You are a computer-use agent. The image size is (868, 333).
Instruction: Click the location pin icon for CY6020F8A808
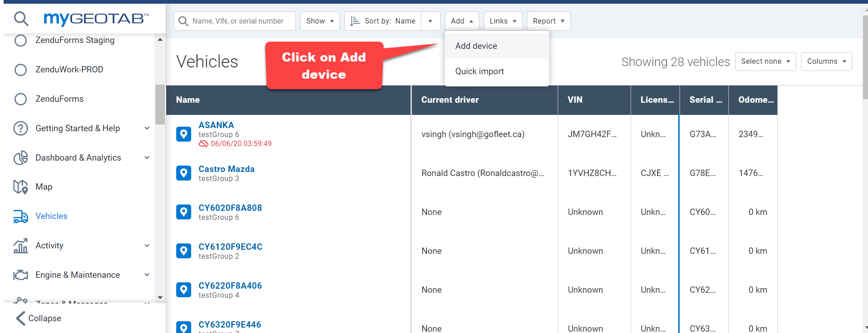coord(183,212)
